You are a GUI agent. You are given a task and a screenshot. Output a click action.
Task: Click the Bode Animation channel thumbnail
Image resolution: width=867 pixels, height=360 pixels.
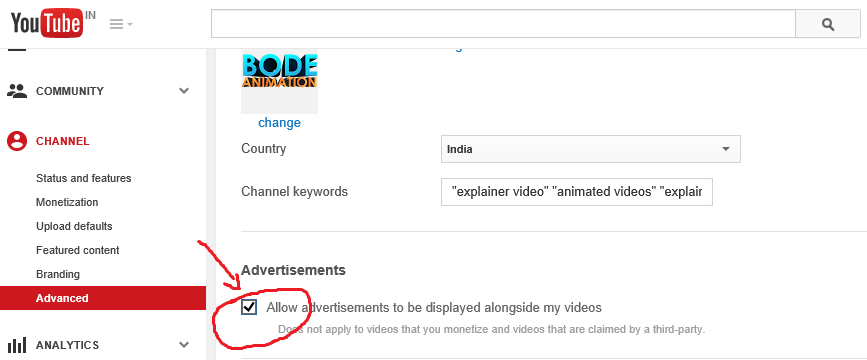279,83
